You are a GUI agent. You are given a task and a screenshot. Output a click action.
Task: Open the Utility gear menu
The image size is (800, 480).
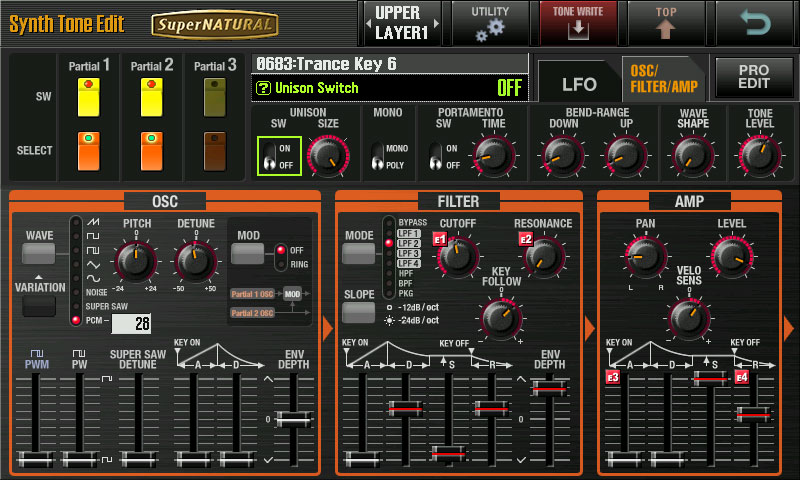[x=490, y=23]
